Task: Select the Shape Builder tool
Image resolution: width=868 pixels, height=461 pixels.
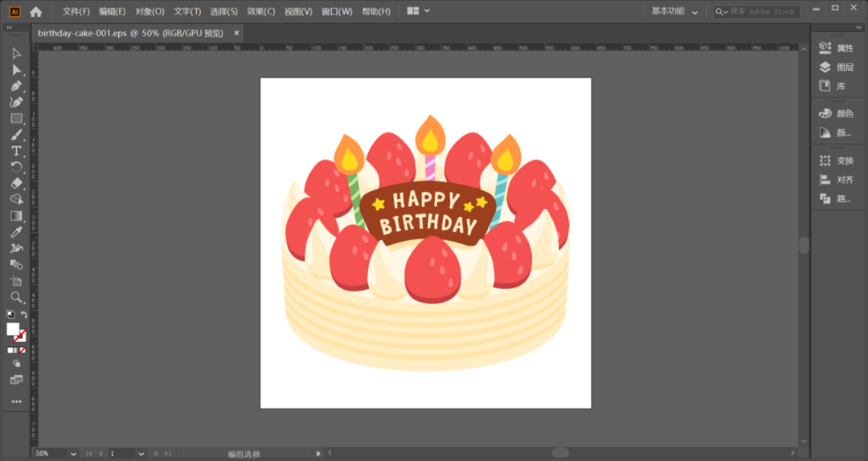Action: [x=16, y=200]
